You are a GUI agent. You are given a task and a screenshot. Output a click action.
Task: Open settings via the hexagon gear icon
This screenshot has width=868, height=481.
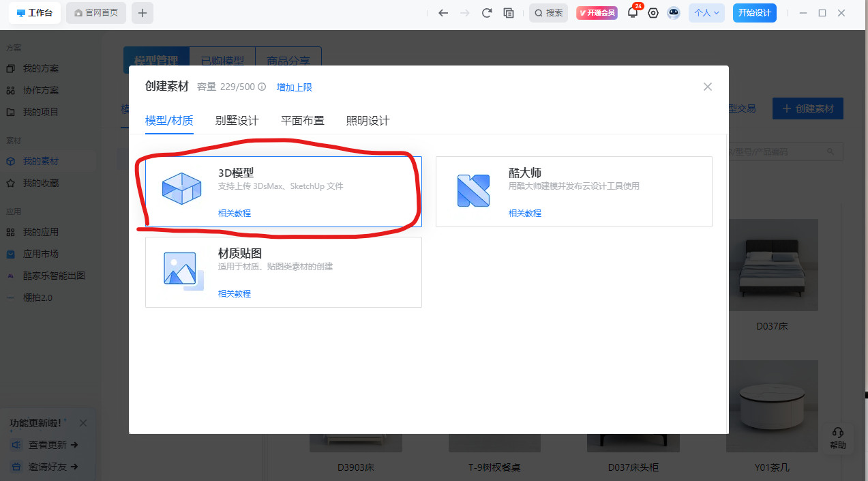pos(653,13)
